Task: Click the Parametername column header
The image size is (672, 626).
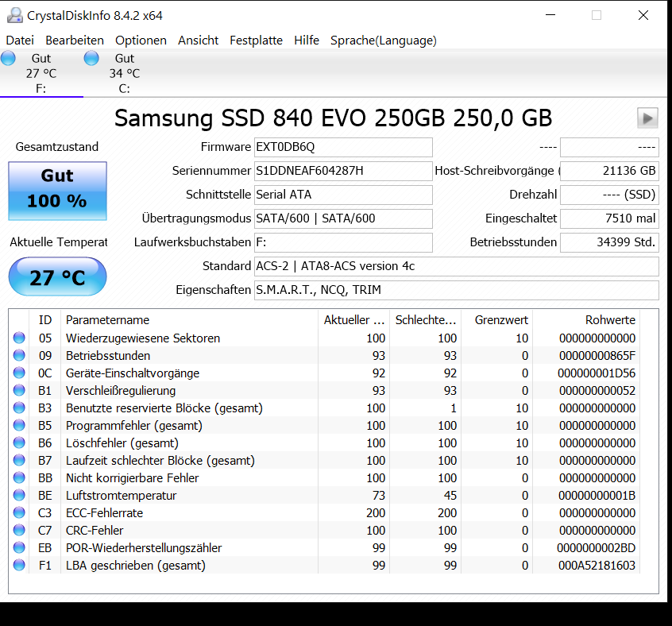Action: click(x=189, y=320)
